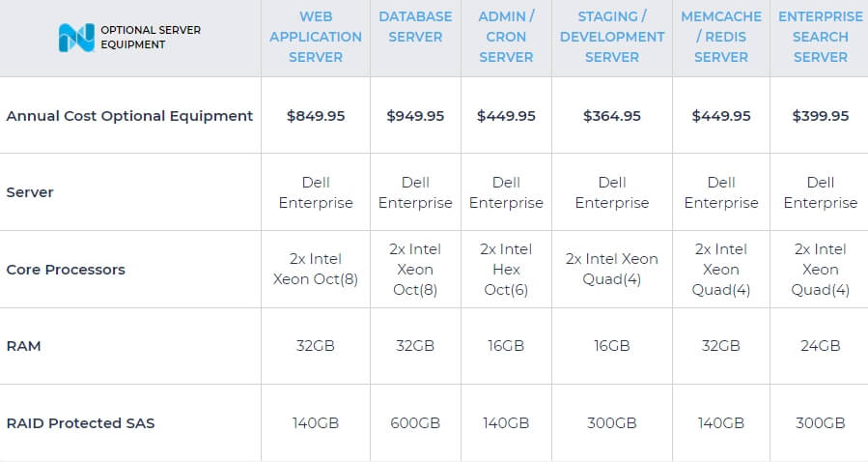The width and height of the screenshot is (868, 462).
Task: Select the $399.95 enterprise search price
Action: [821, 115]
